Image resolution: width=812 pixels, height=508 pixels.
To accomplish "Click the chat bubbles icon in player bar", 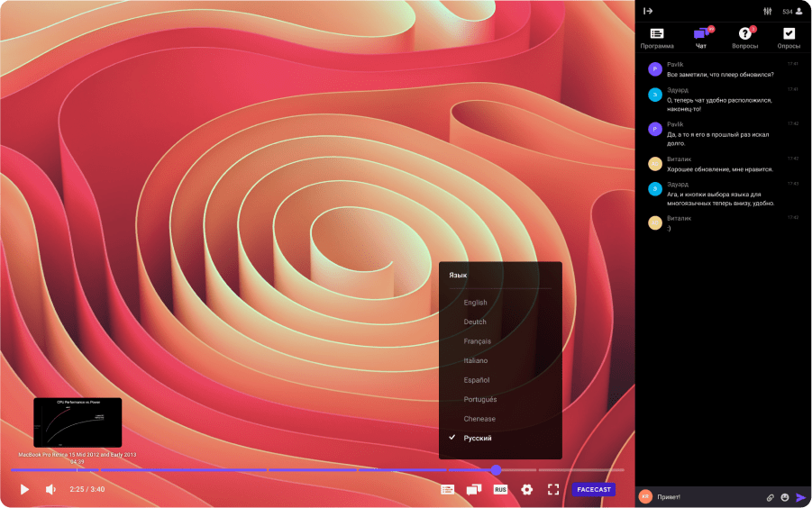I will click(473, 489).
